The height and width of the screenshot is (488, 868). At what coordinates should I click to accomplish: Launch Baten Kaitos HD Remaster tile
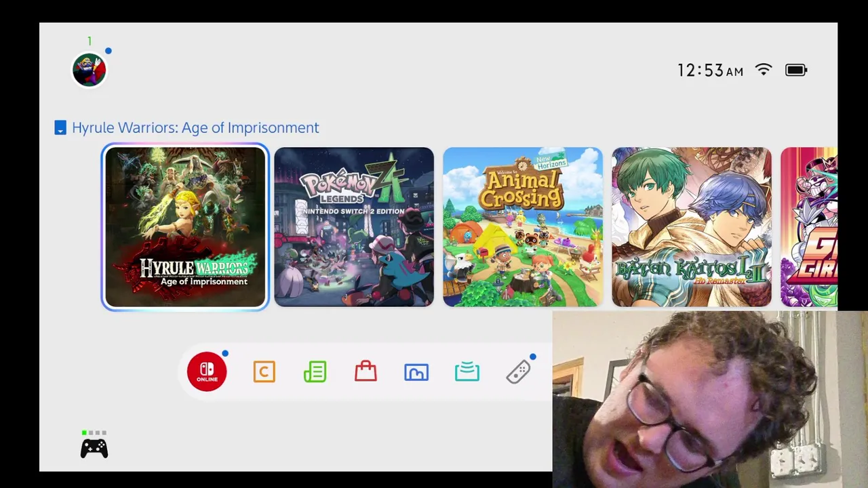(x=692, y=227)
